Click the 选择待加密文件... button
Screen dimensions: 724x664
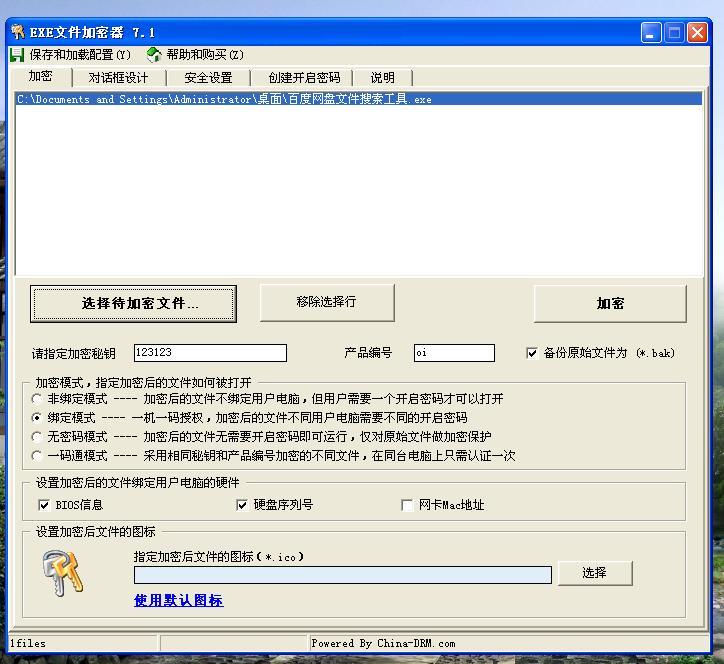pos(133,303)
